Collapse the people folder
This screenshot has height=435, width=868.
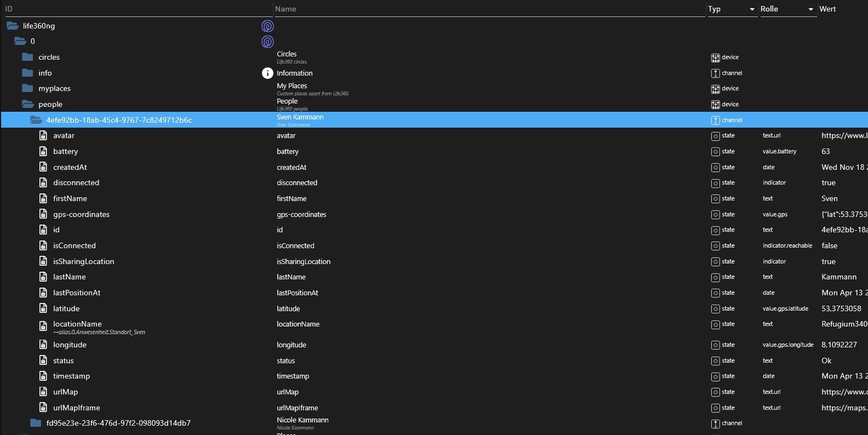tap(28, 104)
